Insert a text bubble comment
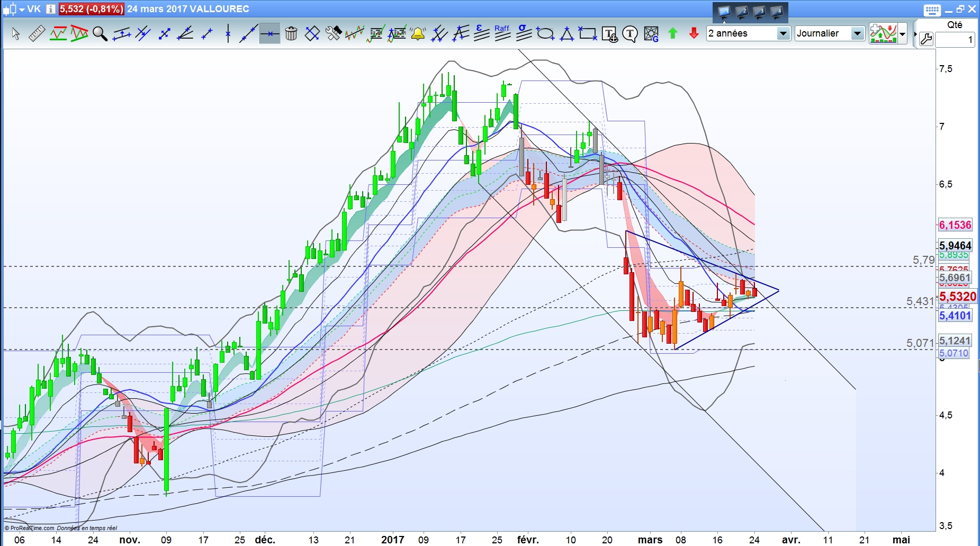 click(630, 34)
